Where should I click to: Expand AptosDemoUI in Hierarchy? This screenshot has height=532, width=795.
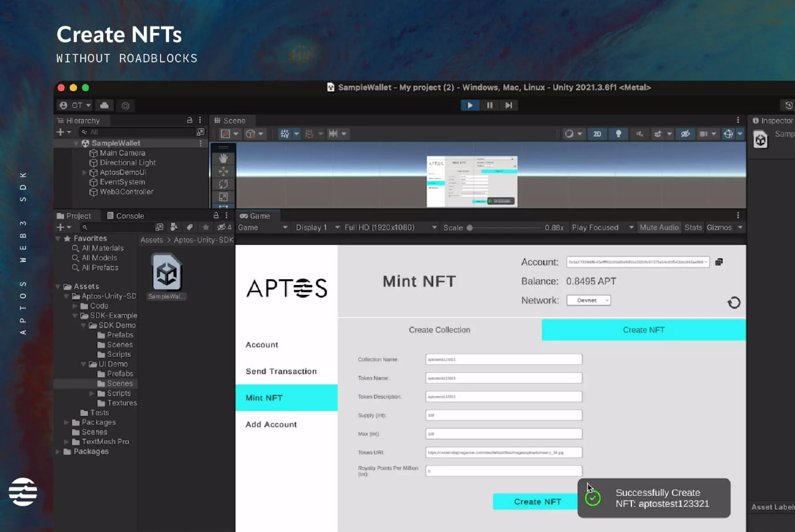[x=84, y=173]
